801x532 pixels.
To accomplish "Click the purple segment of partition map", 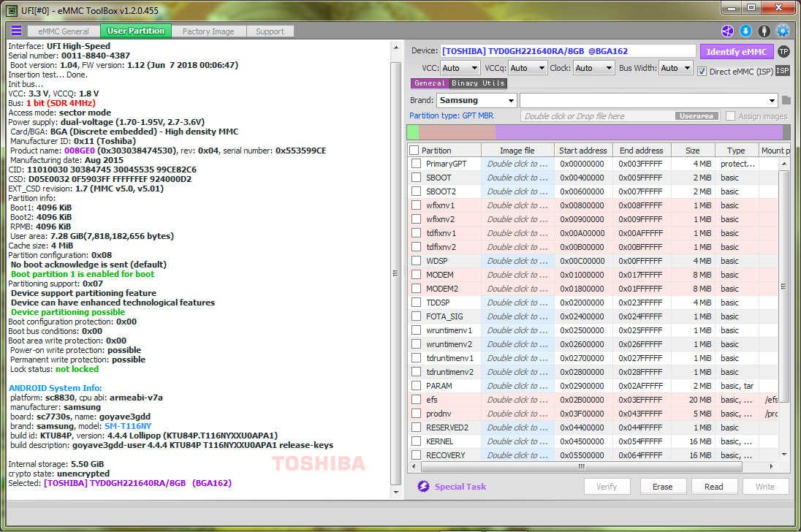I will click(x=639, y=132).
